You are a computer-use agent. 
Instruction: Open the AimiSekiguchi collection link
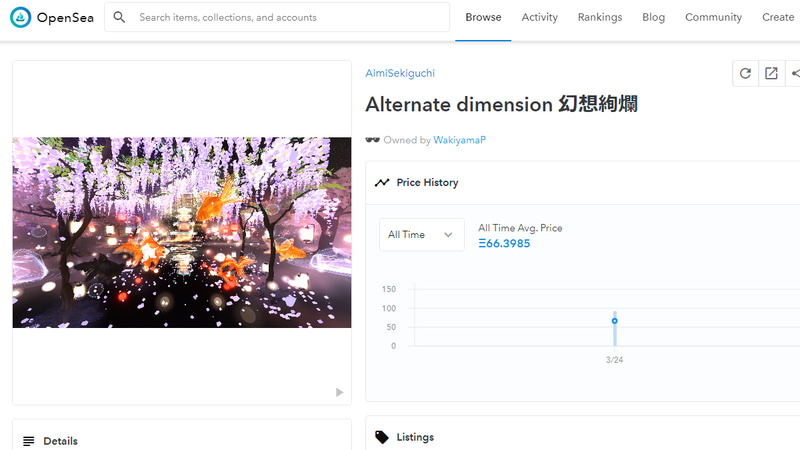pos(400,73)
